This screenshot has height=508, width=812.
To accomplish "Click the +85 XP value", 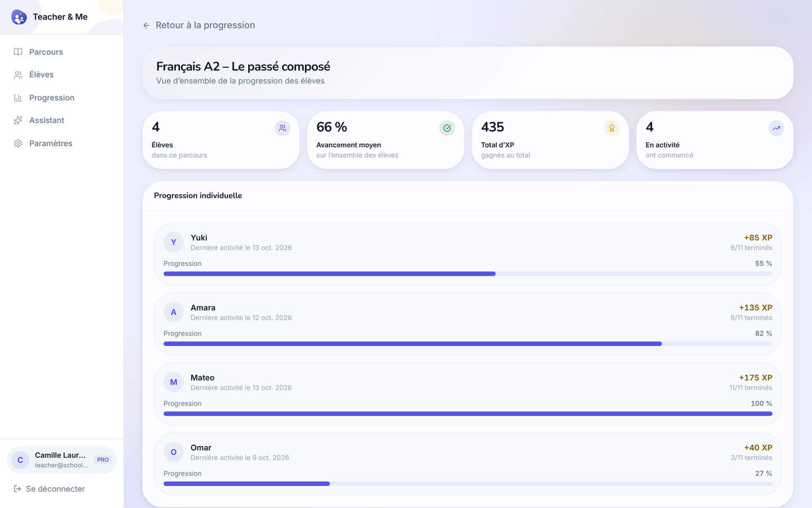I will click(x=758, y=238).
